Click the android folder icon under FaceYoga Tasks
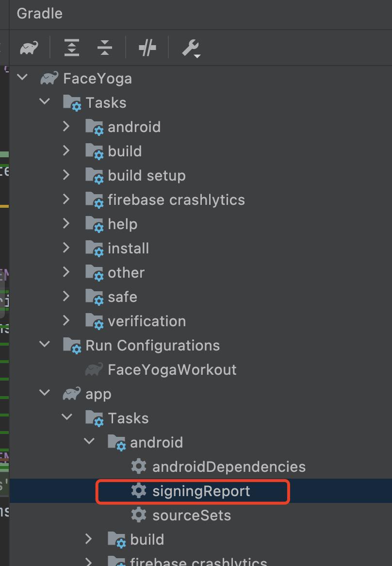 95,127
